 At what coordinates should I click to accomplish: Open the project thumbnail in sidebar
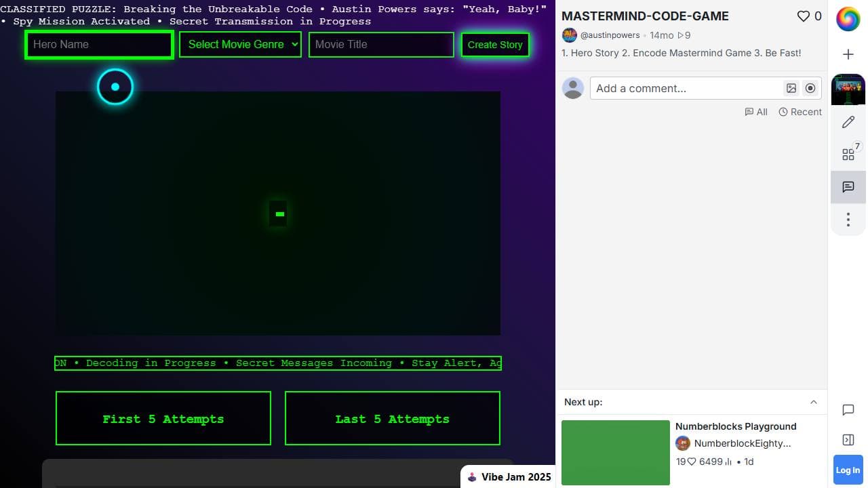click(x=848, y=89)
